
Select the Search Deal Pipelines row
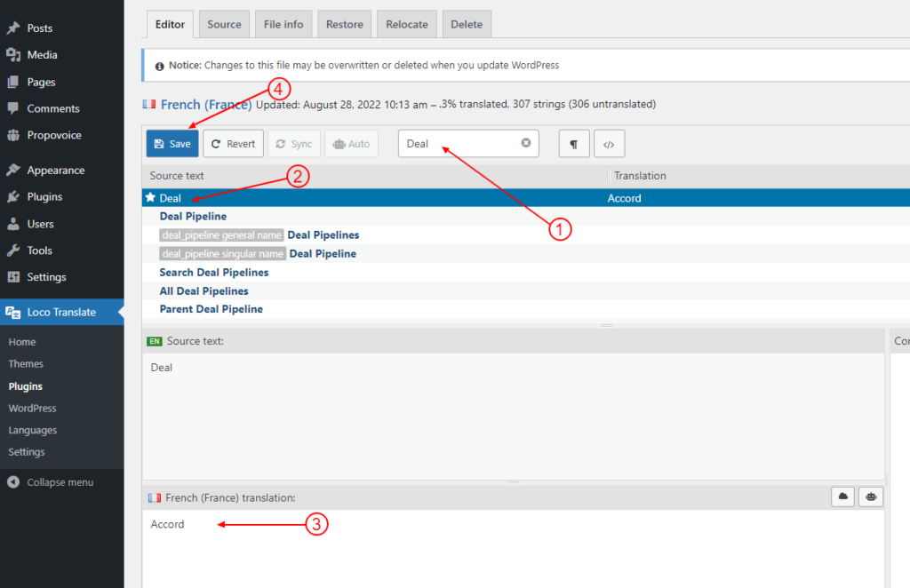pos(526,272)
